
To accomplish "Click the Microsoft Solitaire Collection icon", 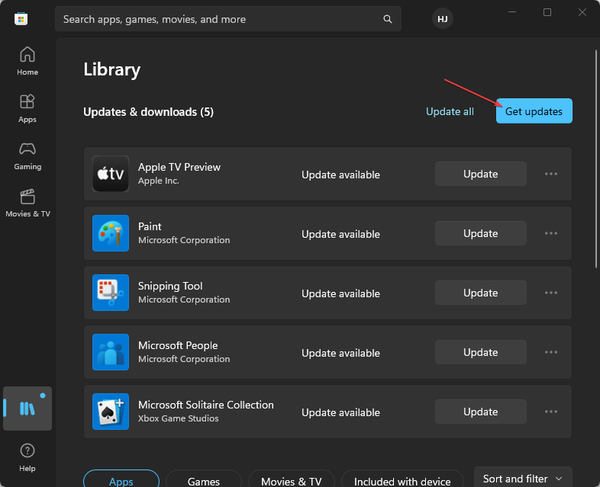I will 111,411.
